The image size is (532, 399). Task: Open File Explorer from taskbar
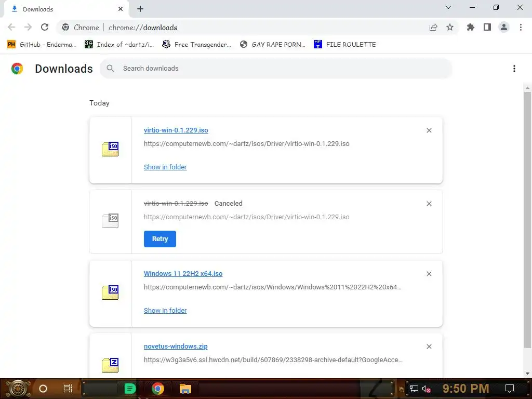pyautogui.click(x=185, y=389)
